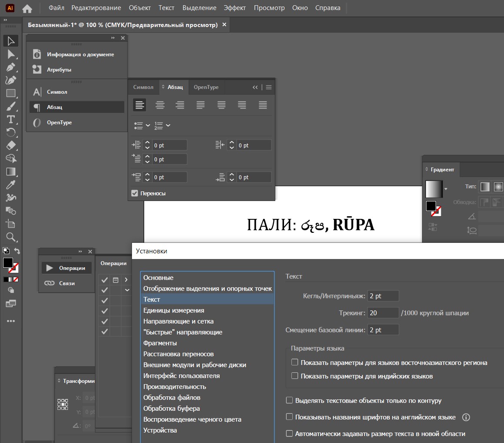Choose the Eyedropper tool

point(10,185)
